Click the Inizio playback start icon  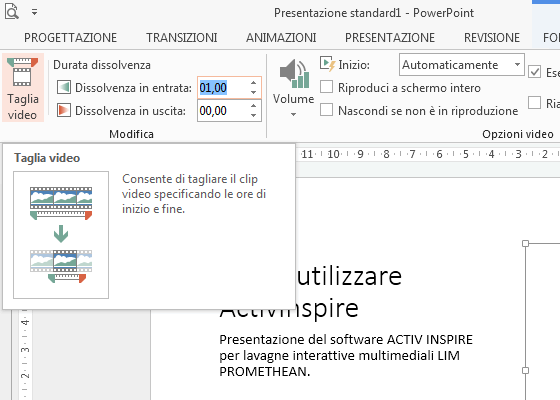point(328,64)
